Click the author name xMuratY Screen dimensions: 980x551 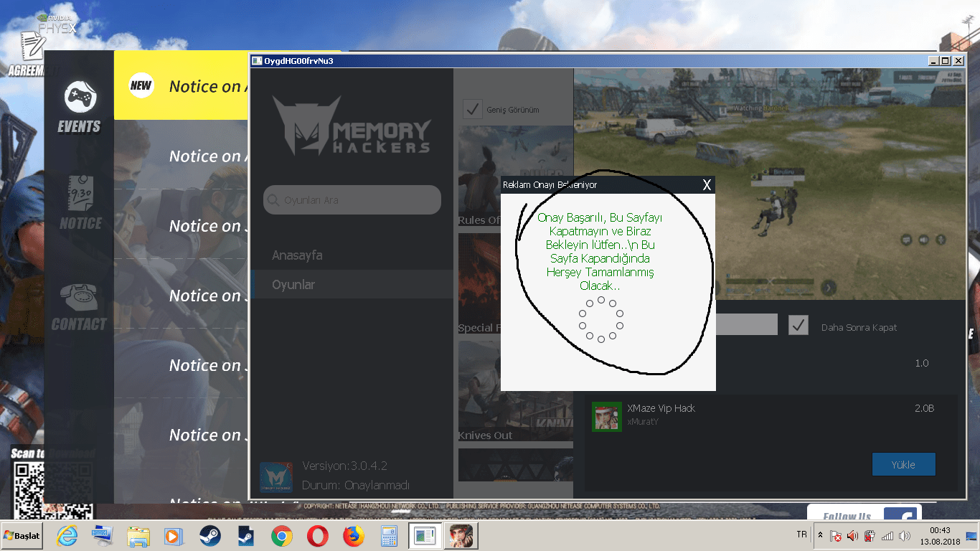click(643, 422)
